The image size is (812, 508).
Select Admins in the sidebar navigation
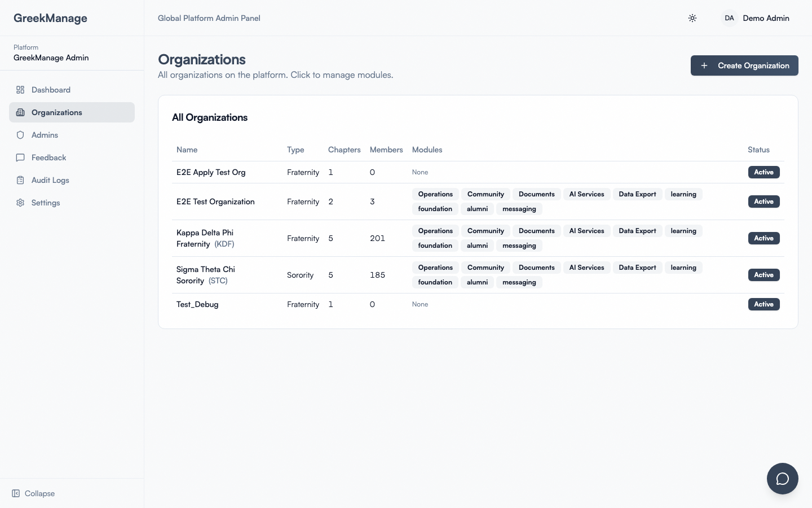(x=45, y=135)
